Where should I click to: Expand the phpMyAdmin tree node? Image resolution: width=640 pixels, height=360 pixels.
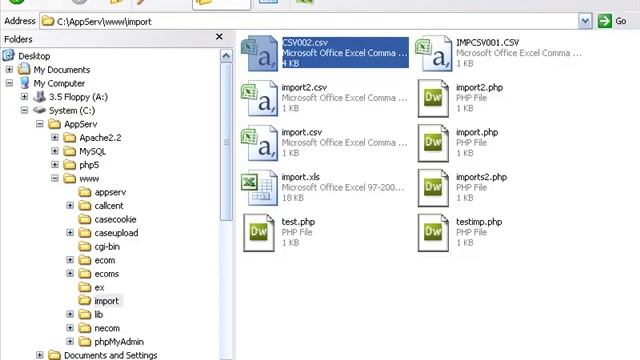coord(70,341)
